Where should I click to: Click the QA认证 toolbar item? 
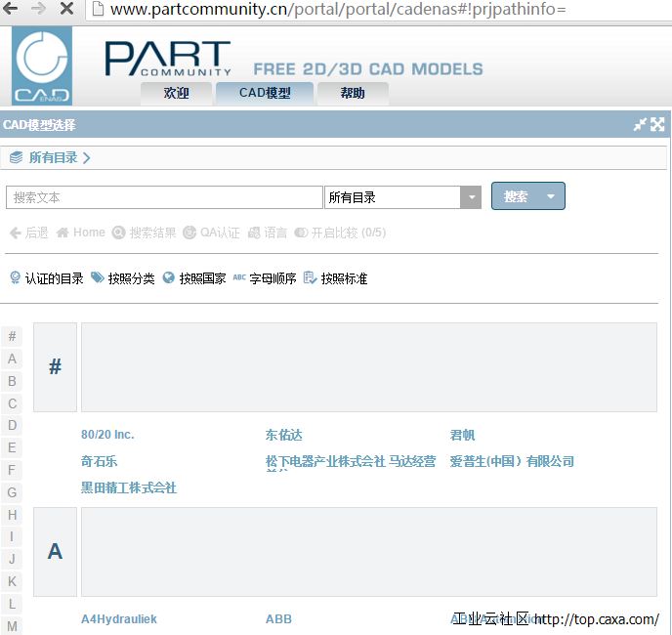tap(211, 233)
